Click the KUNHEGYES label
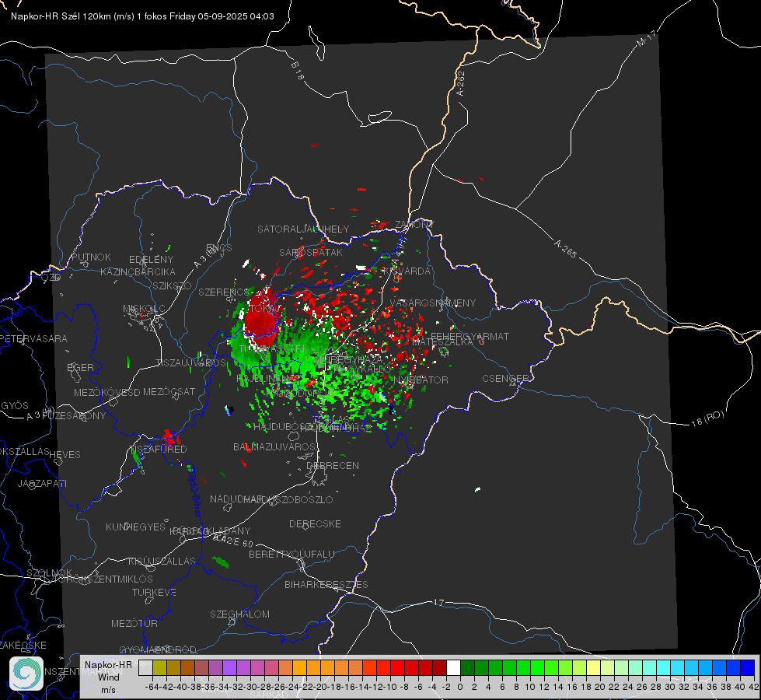The width and height of the screenshot is (761, 700). pos(135,527)
